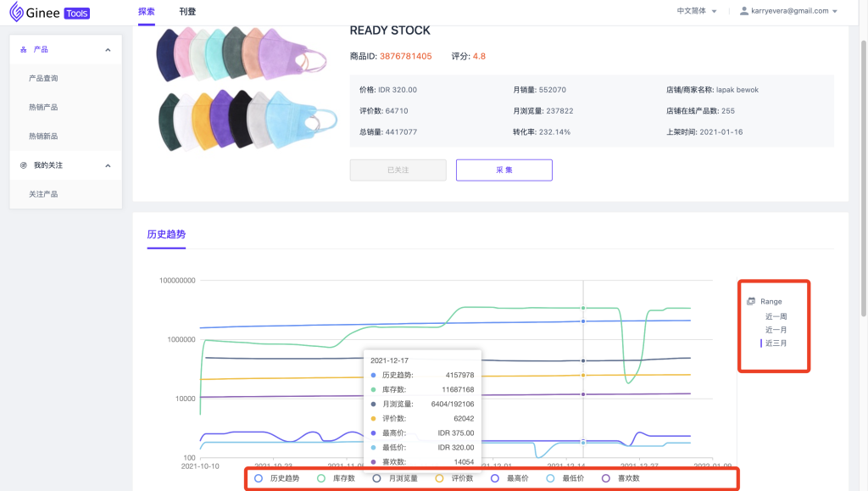Click the 我的关注 target icon in sidebar
This screenshot has height=491, width=868.
pos(24,165)
